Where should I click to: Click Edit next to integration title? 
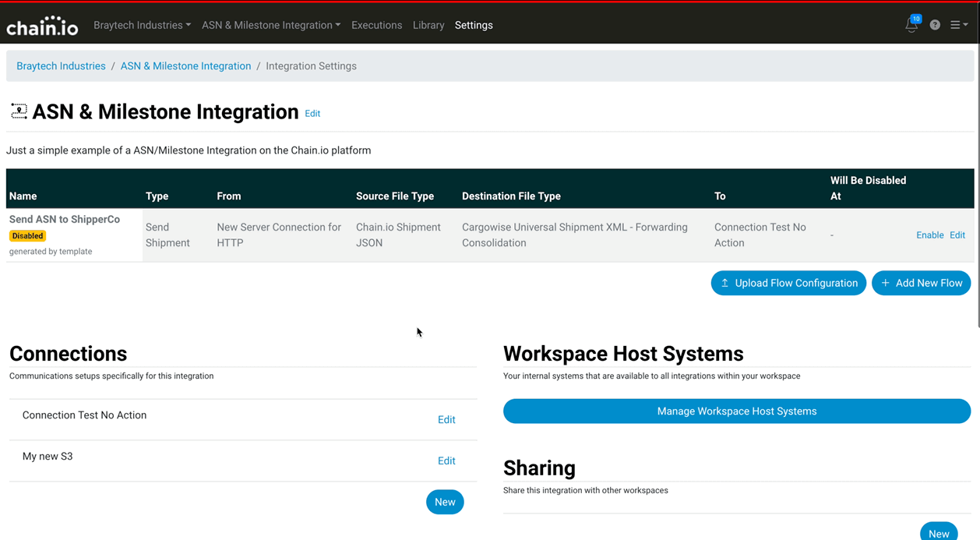312,114
